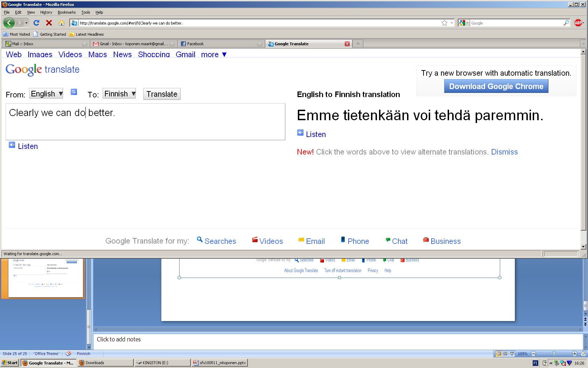The width and height of the screenshot is (588, 368).
Task: Click inside the source text box
Action: (145, 122)
